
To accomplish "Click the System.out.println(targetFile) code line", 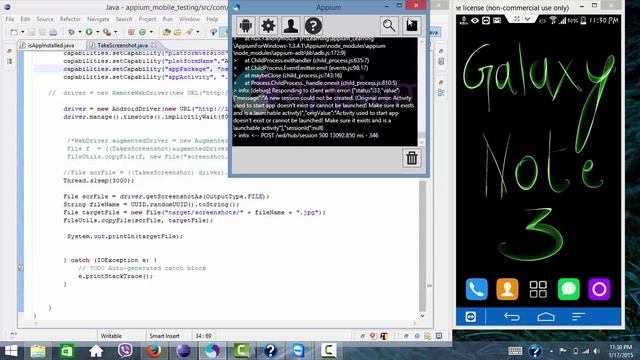I will [x=125, y=236].
